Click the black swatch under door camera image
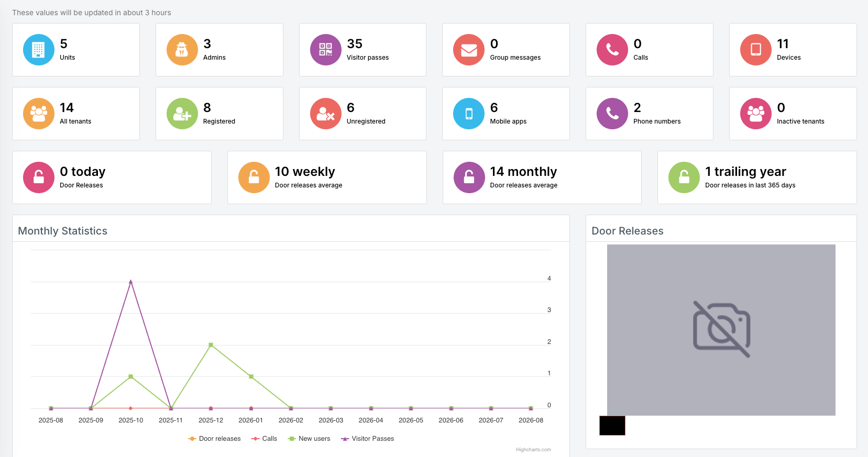The width and height of the screenshot is (868, 457). 612,426
